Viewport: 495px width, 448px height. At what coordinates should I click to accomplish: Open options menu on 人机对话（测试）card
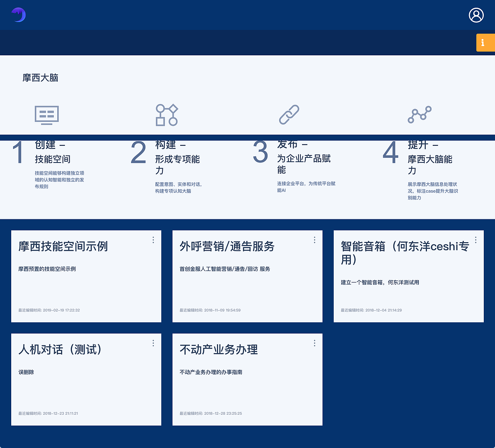coord(153,343)
